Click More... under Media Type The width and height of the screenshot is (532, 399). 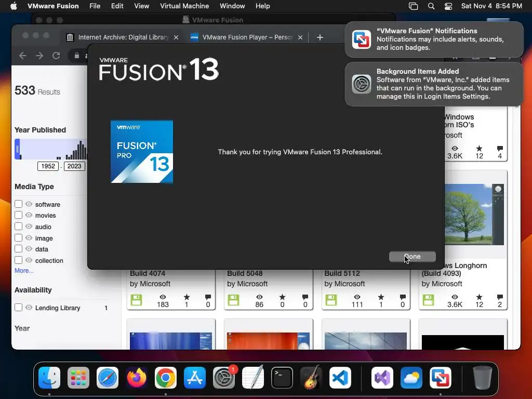pos(24,270)
